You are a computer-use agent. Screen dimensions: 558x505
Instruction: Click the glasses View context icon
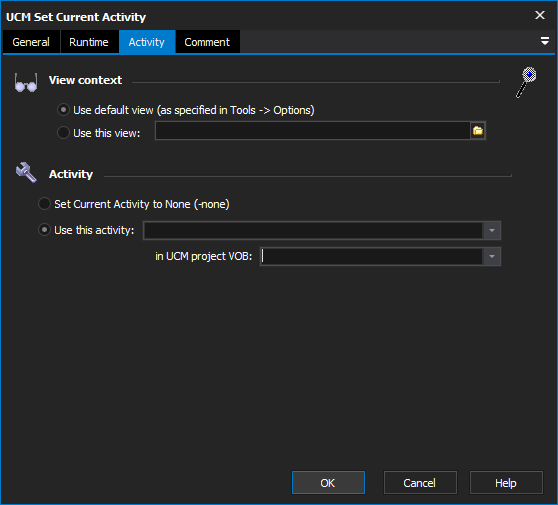pos(26,83)
